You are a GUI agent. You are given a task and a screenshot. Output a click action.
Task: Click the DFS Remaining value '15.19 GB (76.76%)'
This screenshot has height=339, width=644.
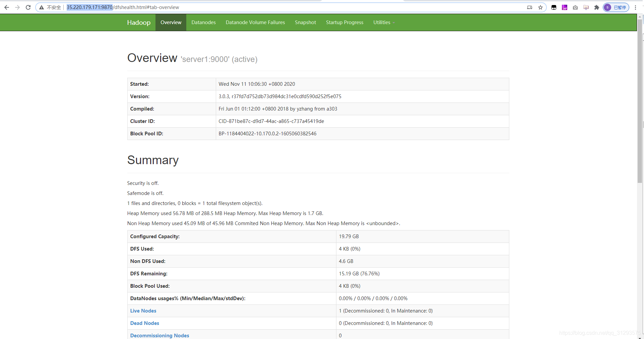point(359,274)
